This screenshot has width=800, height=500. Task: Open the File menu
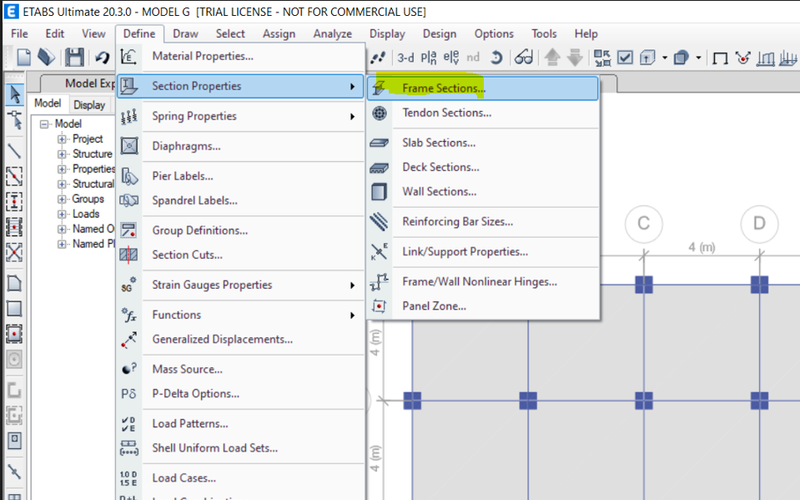click(x=19, y=34)
